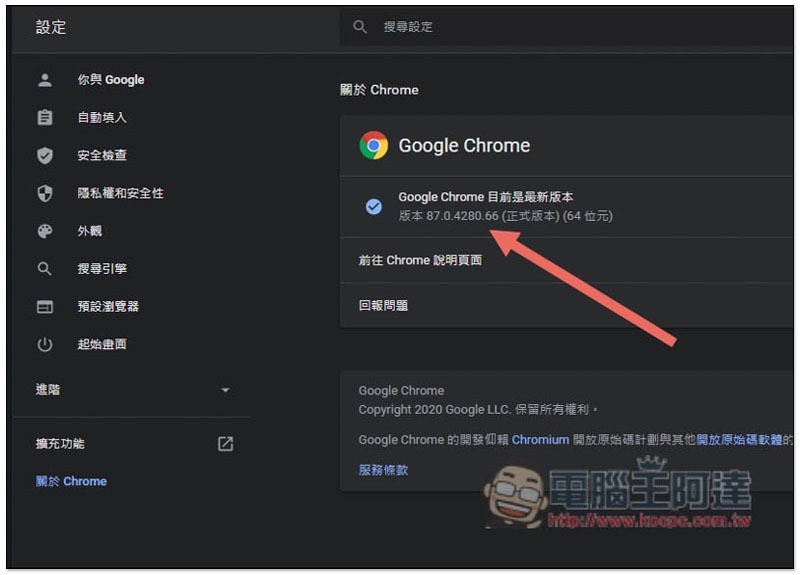Click the power icon for 起始畫面

pos(44,345)
